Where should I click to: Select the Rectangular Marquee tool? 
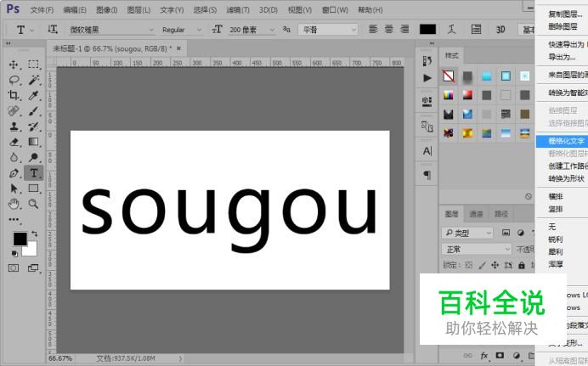(x=33, y=65)
